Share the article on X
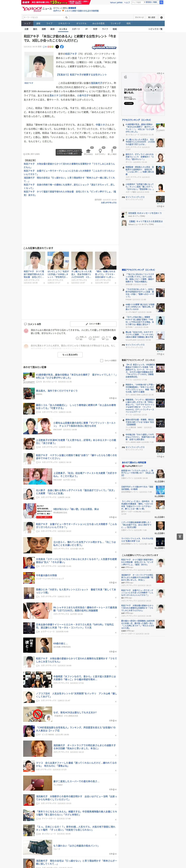Screen dimensions: 186x868 pos(57,47)
